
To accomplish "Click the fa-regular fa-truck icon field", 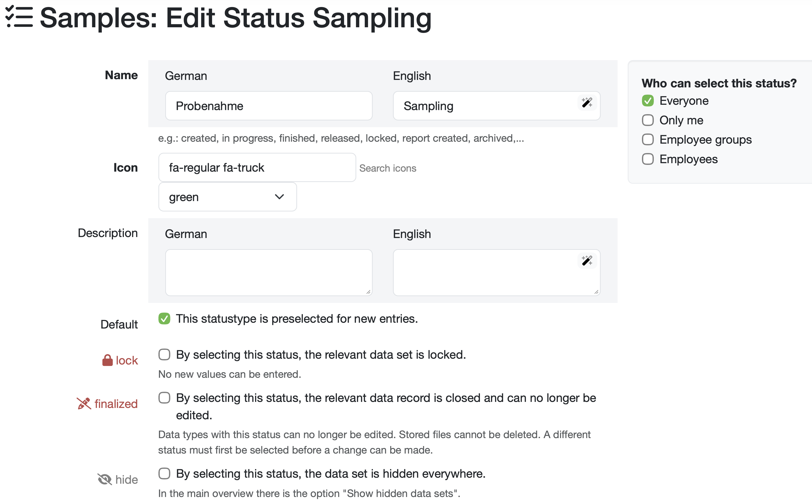I will click(257, 168).
